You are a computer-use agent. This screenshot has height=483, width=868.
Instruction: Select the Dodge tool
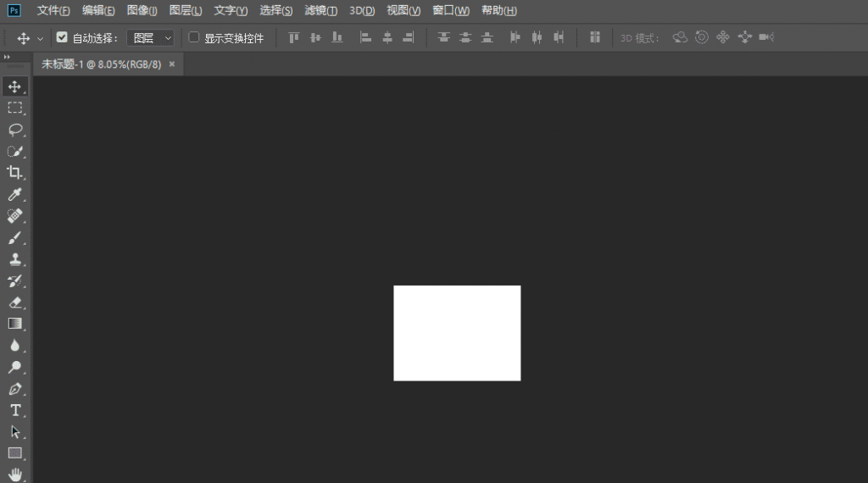tap(15, 367)
